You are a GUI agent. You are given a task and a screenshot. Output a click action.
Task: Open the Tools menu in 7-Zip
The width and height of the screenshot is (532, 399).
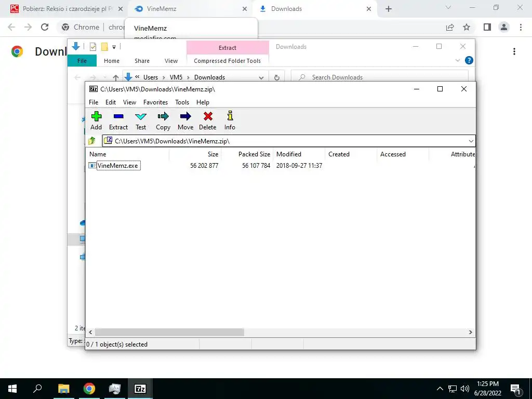pyautogui.click(x=182, y=102)
